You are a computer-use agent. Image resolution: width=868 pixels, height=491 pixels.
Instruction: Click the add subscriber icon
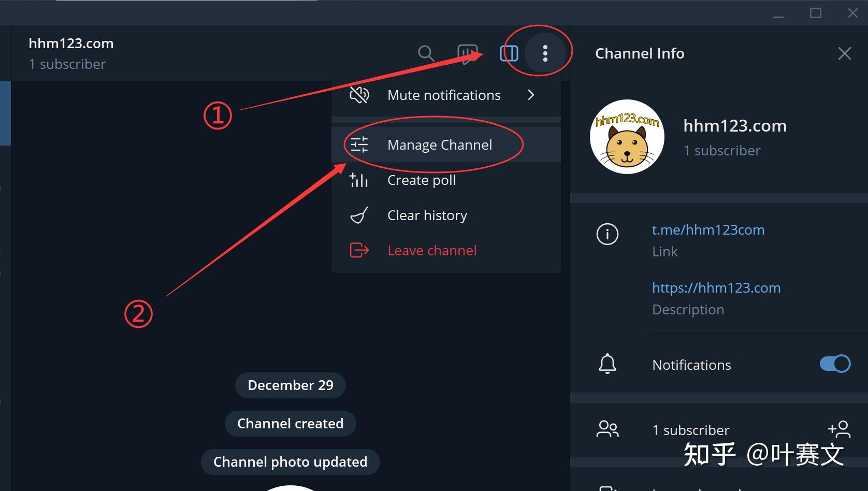coord(839,429)
